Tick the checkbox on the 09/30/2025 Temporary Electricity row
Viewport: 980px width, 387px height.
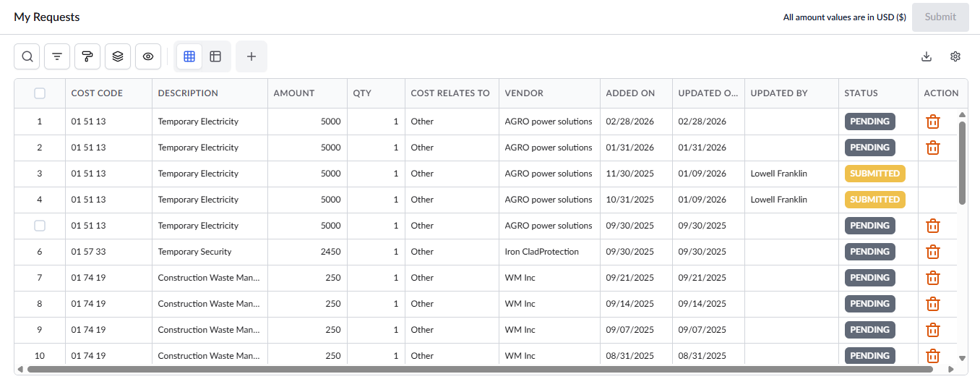(x=40, y=226)
